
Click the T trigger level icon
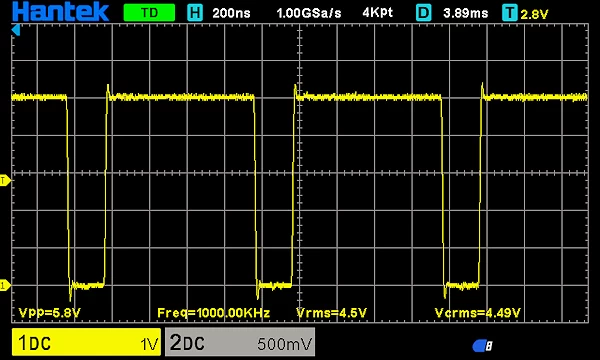(510, 13)
